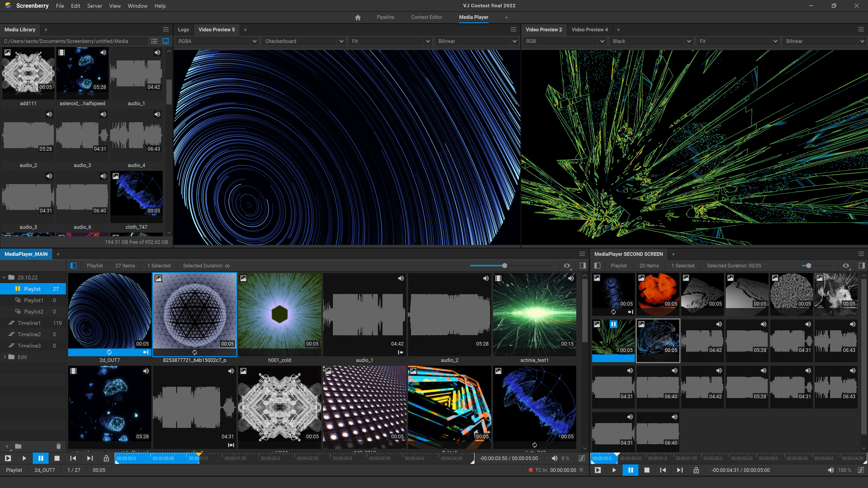
Task: Toggle left sidebar panel in MediaPlayer SECOND SCREEN
Action: point(597,266)
